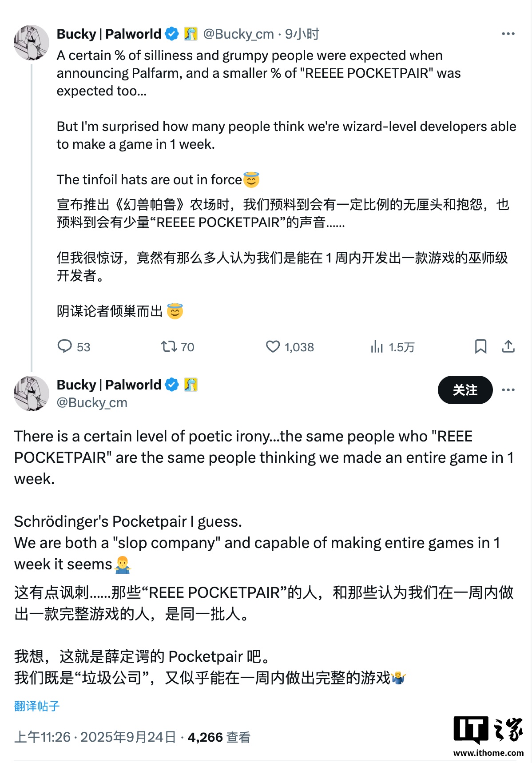Click 翻译帖子 translate post link

(37, 706)
